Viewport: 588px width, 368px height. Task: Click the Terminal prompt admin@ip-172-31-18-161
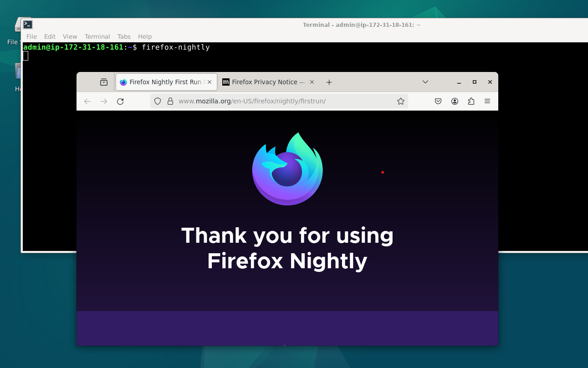pos(73,47)
